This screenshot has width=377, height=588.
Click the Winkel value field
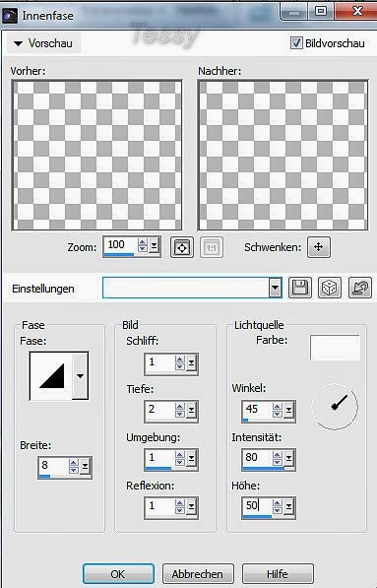coord(257,411)
